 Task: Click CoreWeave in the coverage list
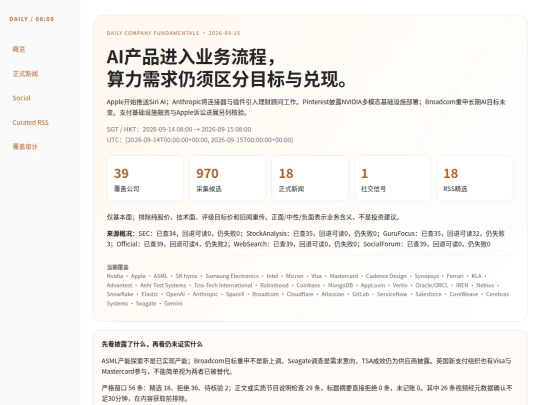pos(464,294)
